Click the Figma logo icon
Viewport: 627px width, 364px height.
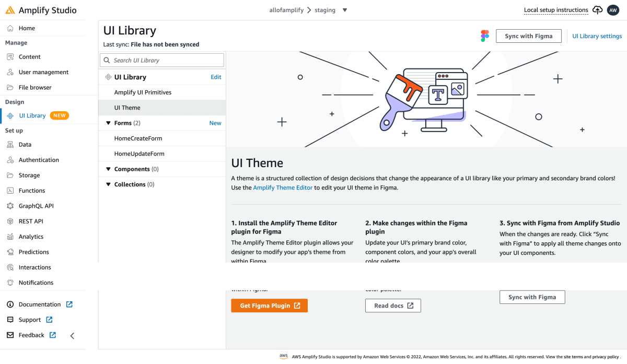(485, 36)
